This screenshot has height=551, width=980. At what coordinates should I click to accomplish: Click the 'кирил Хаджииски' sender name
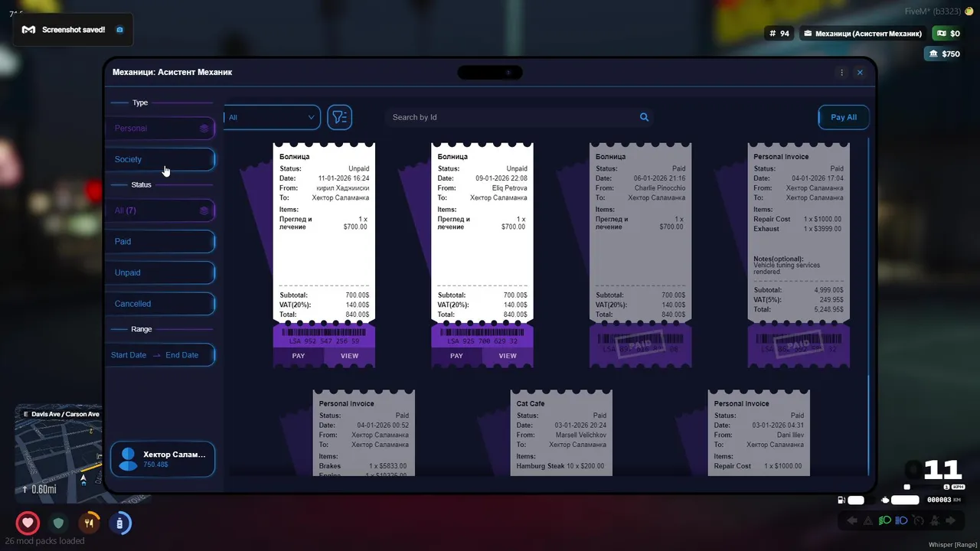(342, 188)
